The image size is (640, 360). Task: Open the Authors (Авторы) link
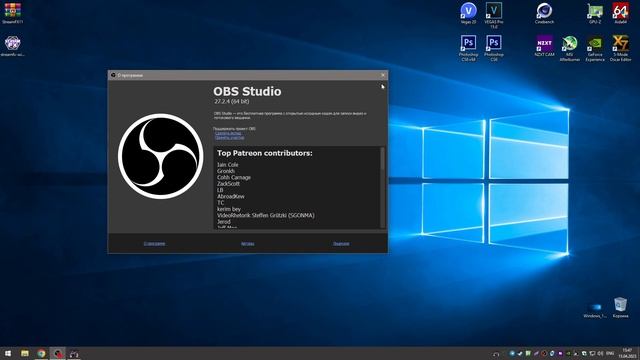point(247,244)
